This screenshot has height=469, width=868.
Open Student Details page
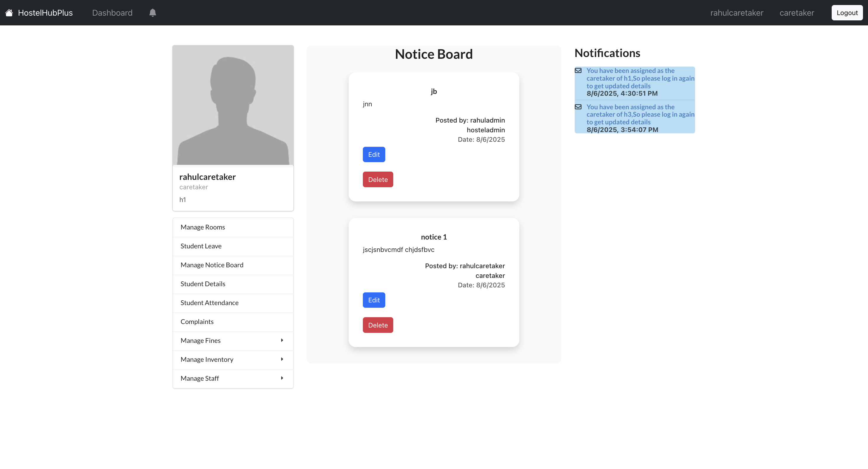233,284
